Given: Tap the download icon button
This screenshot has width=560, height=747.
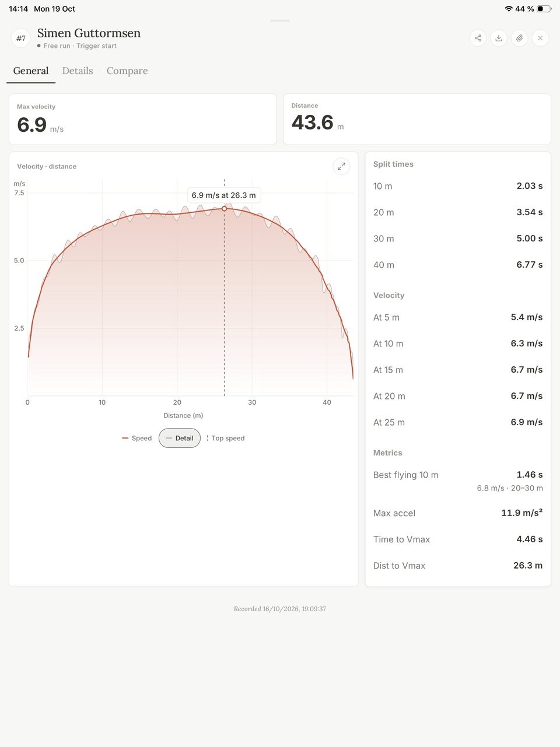Looking at the screenshot, I should 499,38.
